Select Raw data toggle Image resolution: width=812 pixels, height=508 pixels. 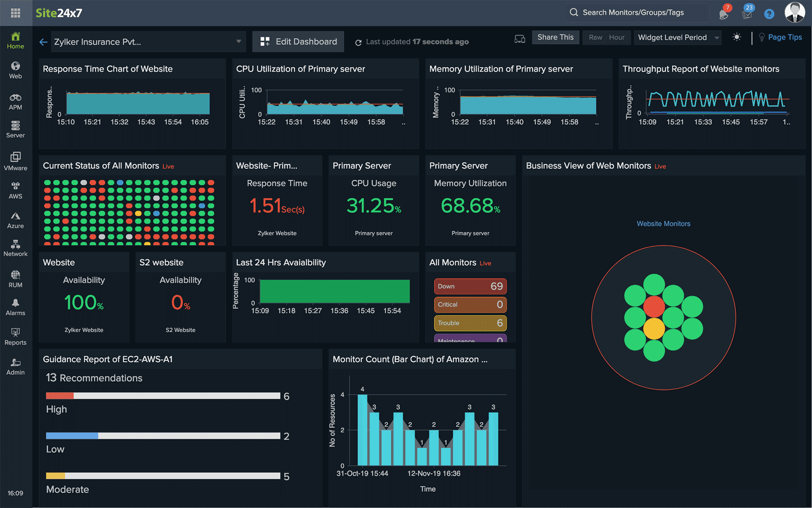point(595,37)
